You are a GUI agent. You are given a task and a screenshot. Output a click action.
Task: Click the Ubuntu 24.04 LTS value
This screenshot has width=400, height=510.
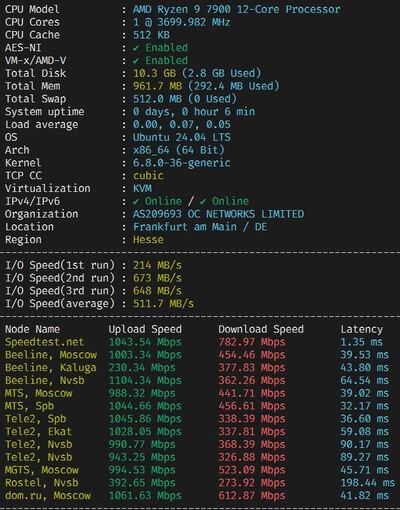[182, 137]
